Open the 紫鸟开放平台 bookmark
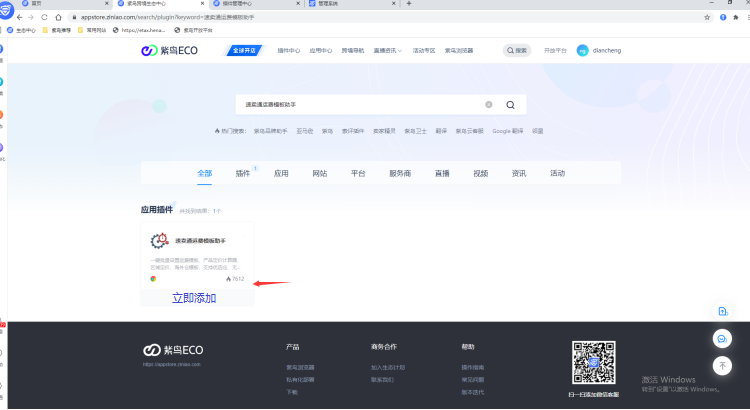Viewport: 750px width, 410px height. click(x=193, y=30)
